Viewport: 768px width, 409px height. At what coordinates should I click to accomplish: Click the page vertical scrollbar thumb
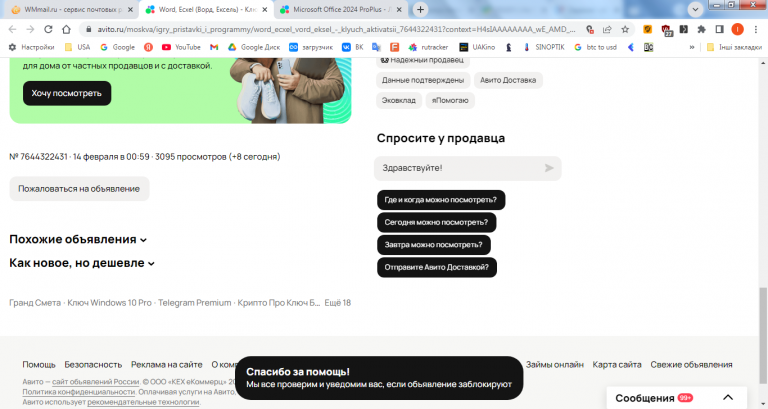(x=763, y=336)
